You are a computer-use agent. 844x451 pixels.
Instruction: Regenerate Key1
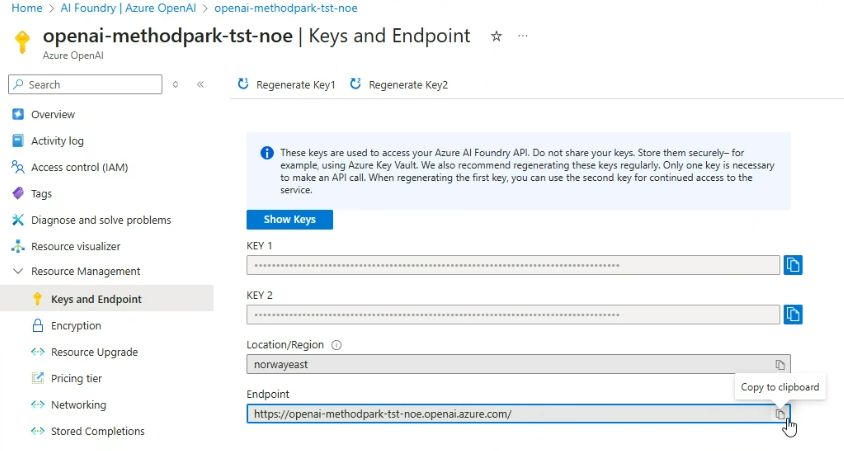(286, 85)
